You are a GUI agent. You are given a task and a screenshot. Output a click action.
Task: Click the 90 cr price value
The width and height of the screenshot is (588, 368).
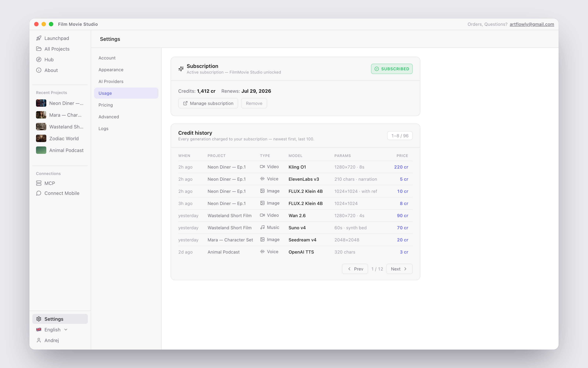coord(402,216)
